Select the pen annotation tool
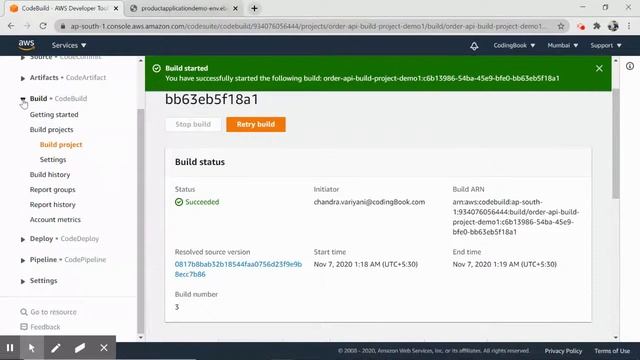The height and width of the screenshot is (360, 640). click(56, 348)
